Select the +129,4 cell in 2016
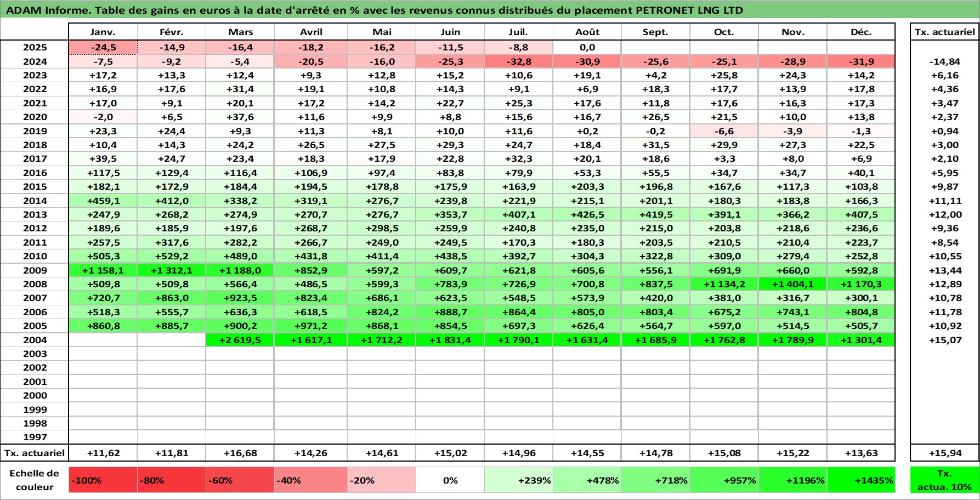 coord(171,173)
